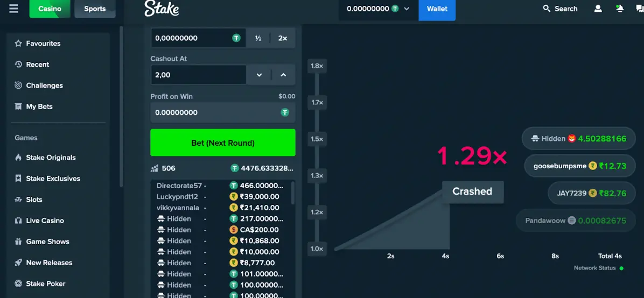Screen dimensions: 644x298
Task: Open the hamburger menu icon
Action: 13,9
